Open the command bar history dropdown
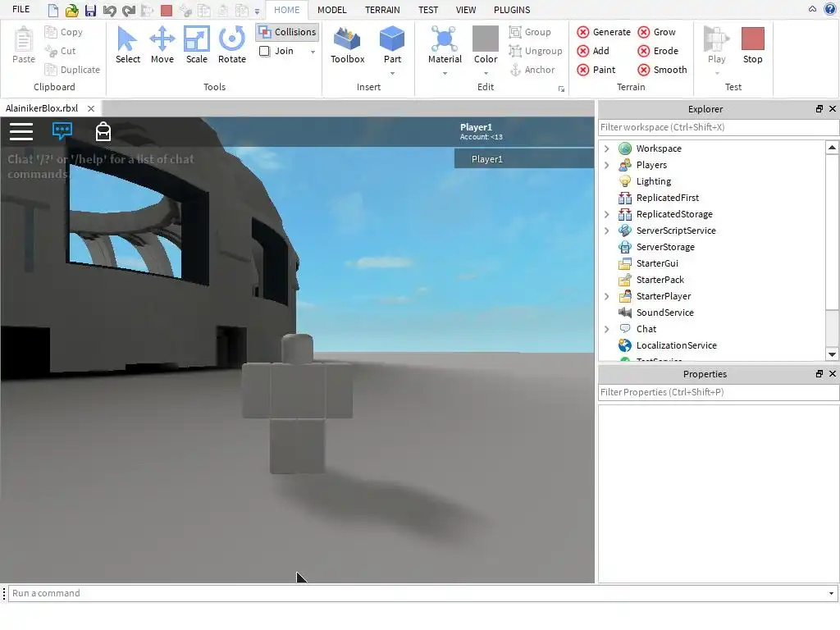The height and width of the screenshot is (630, 840). coord(831,593)
